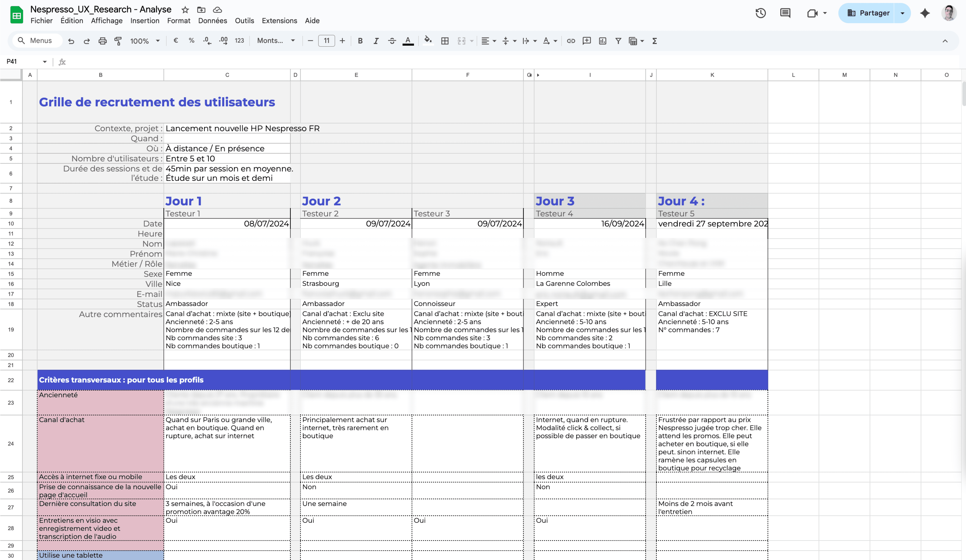Toggle strikethrough formatting
The height and width of the screenshot is (560, 966).
[392, 41]
